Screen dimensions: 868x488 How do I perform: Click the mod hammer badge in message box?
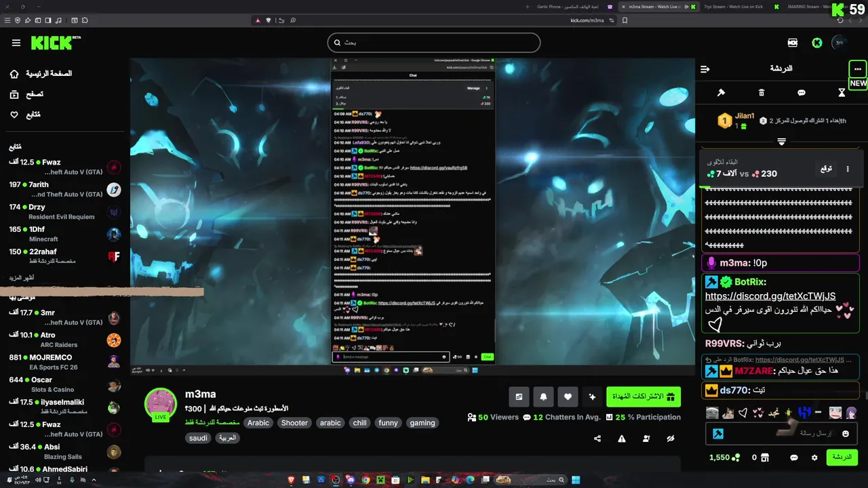click(x=718, y=434)
